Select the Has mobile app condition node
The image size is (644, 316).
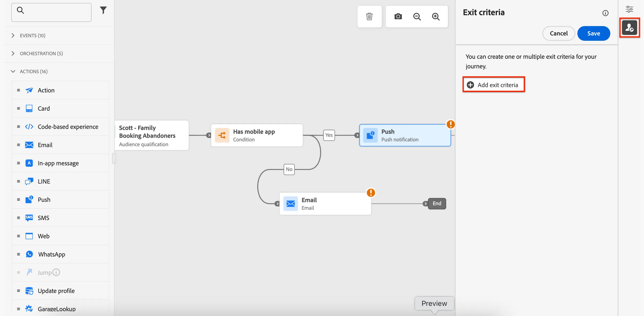point(257,135)
